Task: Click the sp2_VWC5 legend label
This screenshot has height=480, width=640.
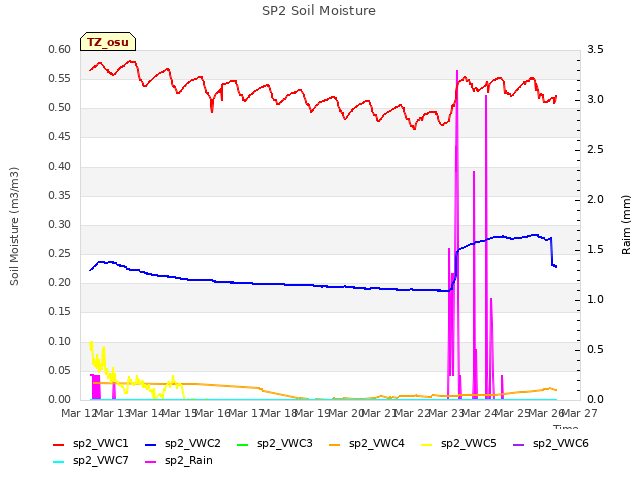Action: tap(469, 443)
